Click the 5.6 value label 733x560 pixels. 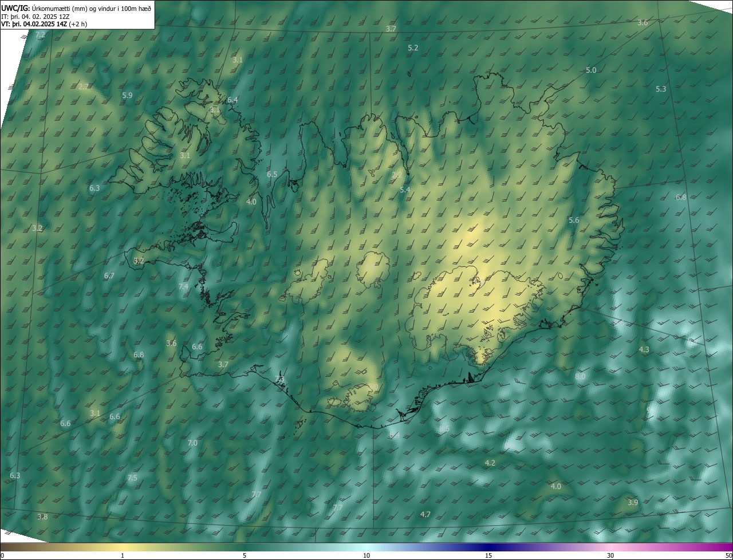point(574,220)
